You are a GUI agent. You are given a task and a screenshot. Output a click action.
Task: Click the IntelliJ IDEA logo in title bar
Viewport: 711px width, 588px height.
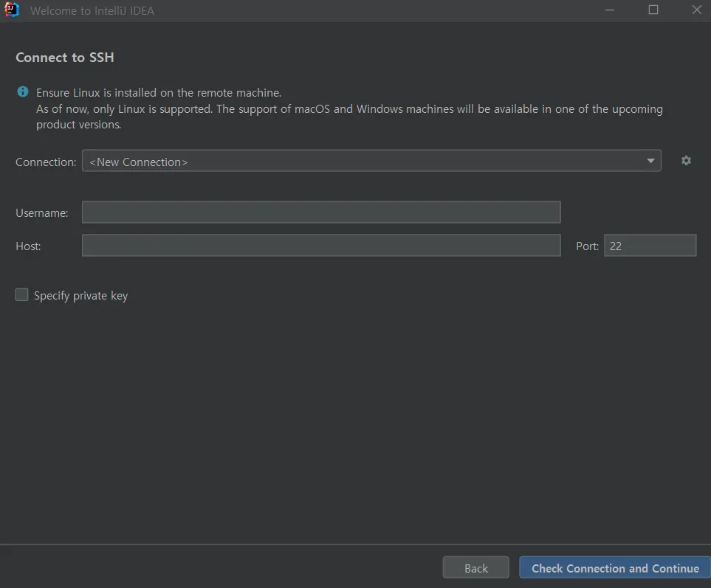[x=12, y=10]
